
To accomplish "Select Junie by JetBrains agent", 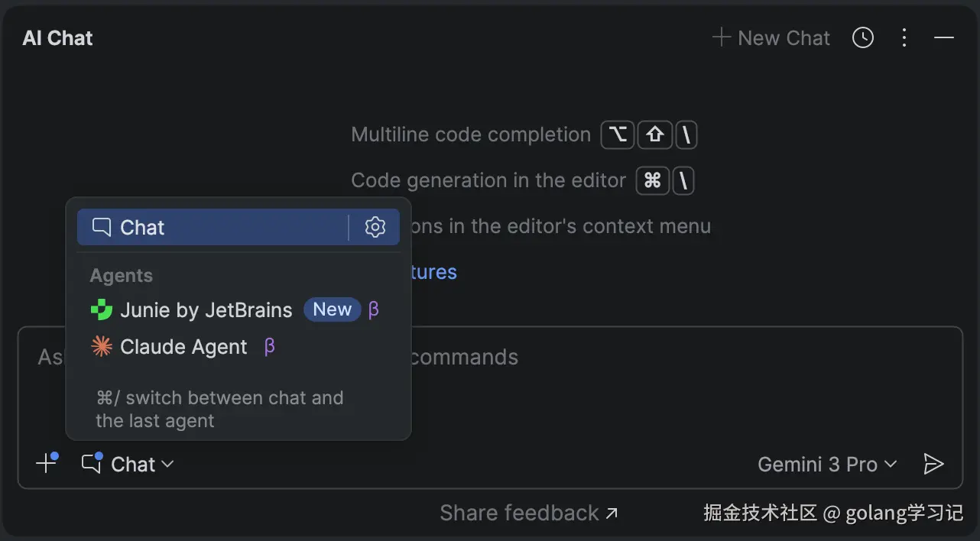I will tap(206, 310).
